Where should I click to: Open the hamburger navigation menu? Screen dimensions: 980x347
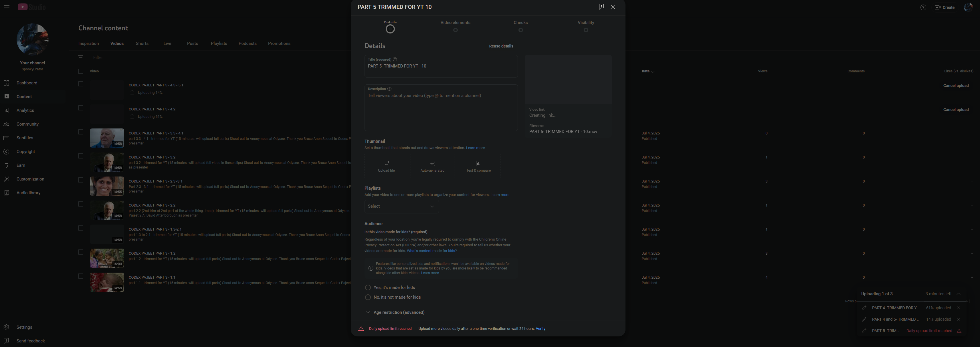coord(7,7)
